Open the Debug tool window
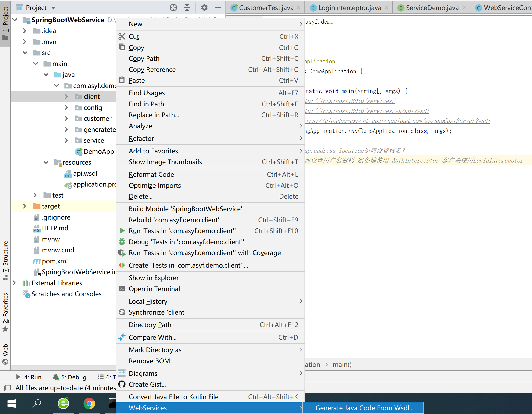532x414 pixels. [x=71, y=377]
